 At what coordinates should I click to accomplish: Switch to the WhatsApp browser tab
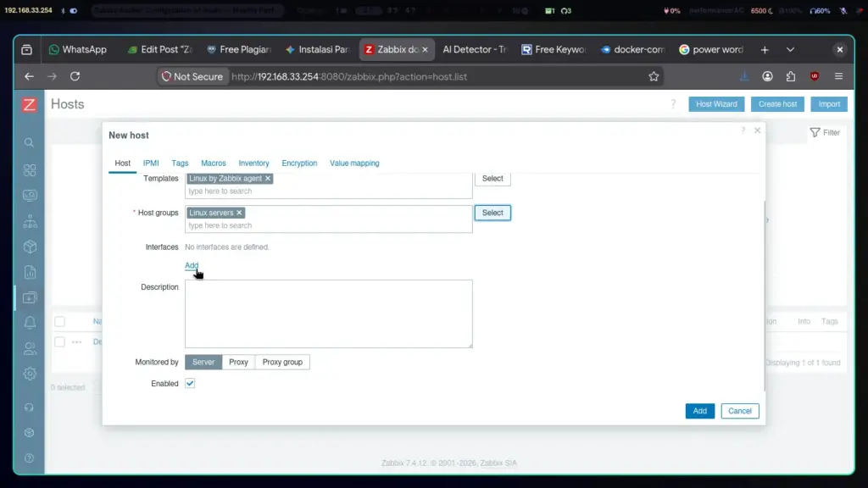(x=78, y=50)
